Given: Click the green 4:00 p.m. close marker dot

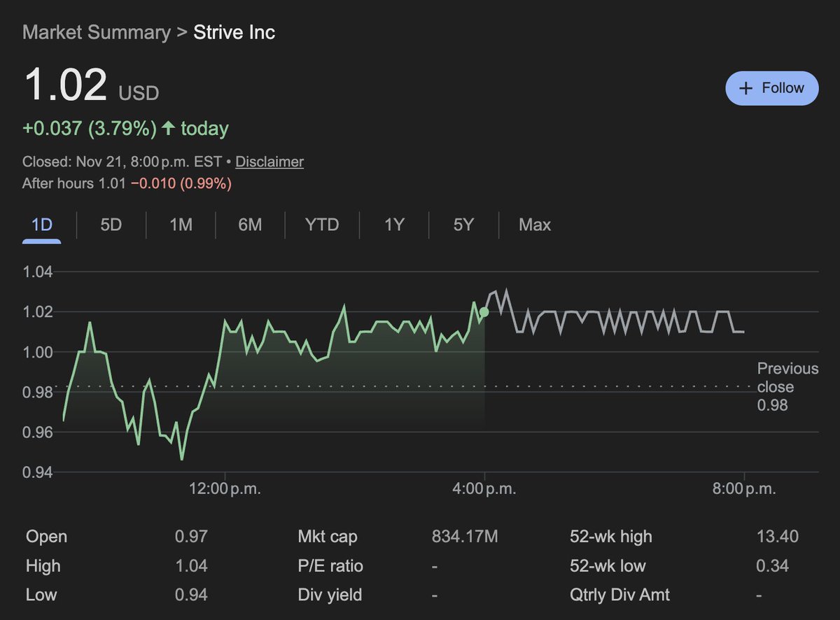Looking at the screenshot, I should pyautogui.click(x=484, y=311).
